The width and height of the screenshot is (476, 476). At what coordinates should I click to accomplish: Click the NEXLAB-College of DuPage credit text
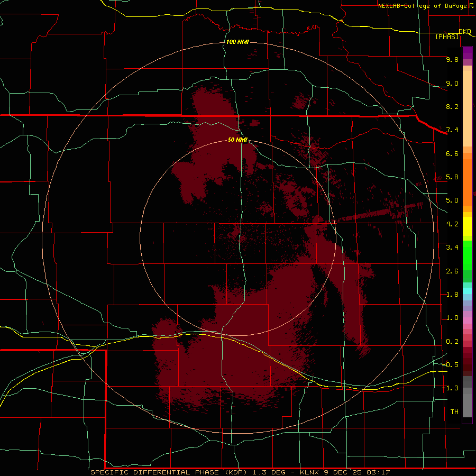pyautogui.click(x=423, y=6)
